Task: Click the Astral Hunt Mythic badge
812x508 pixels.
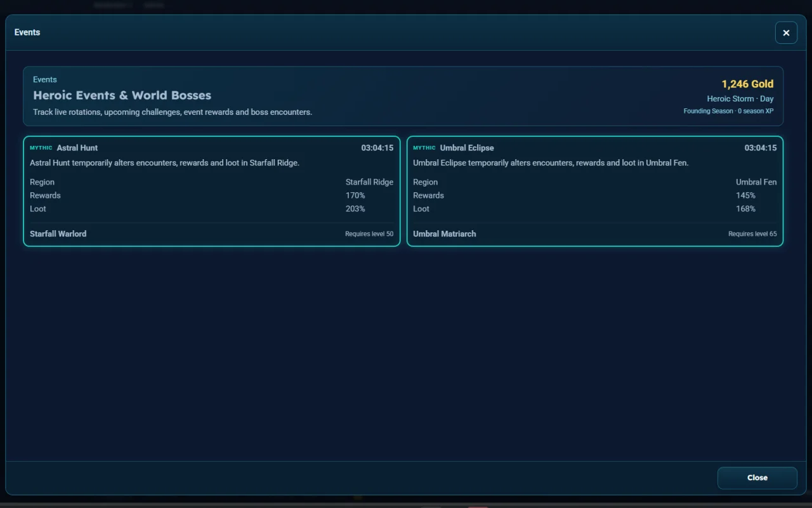Action: pyautogui.click(x=41, y=148)
